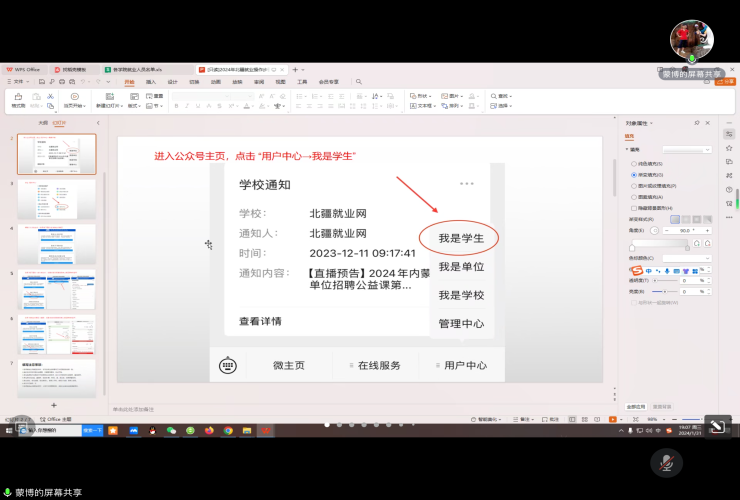Image resolution: width=740 pixels, height=500 pixels.
Task: Click the microphone mute button
Action: (665, 462)
